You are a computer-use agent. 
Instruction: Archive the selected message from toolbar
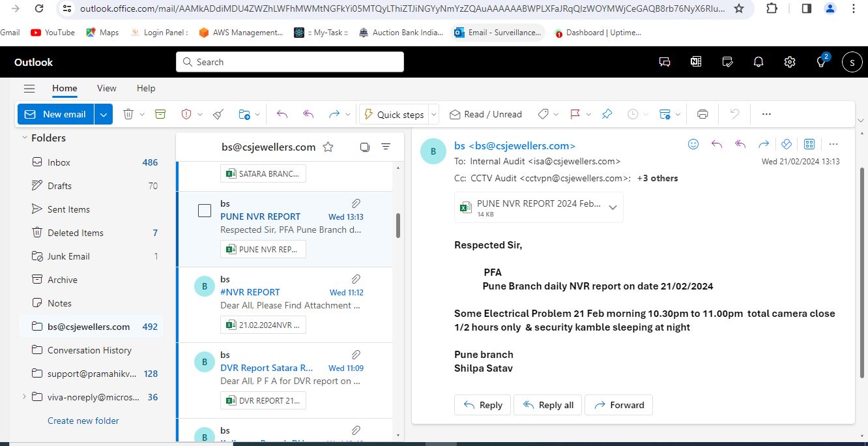160,114
